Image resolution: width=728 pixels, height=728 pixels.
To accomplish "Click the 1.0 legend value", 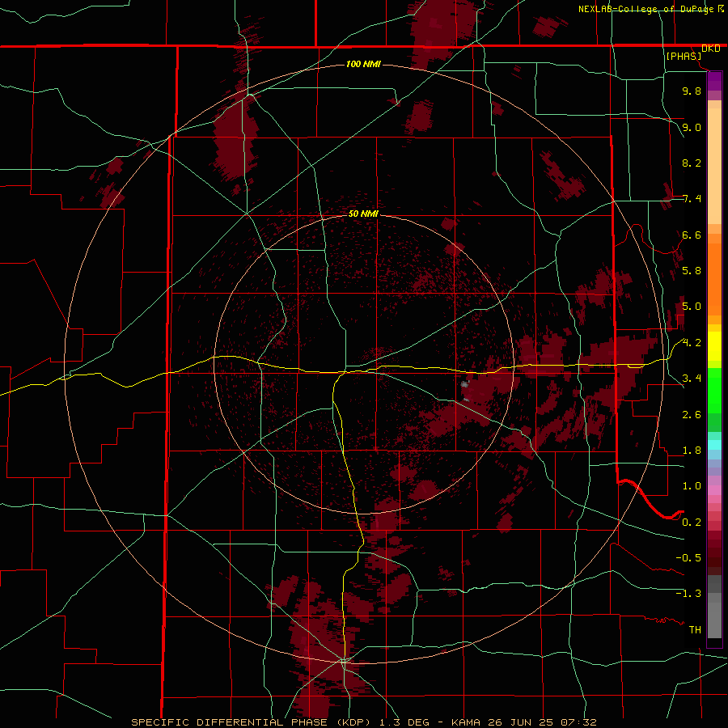I will tap(692, 486).
